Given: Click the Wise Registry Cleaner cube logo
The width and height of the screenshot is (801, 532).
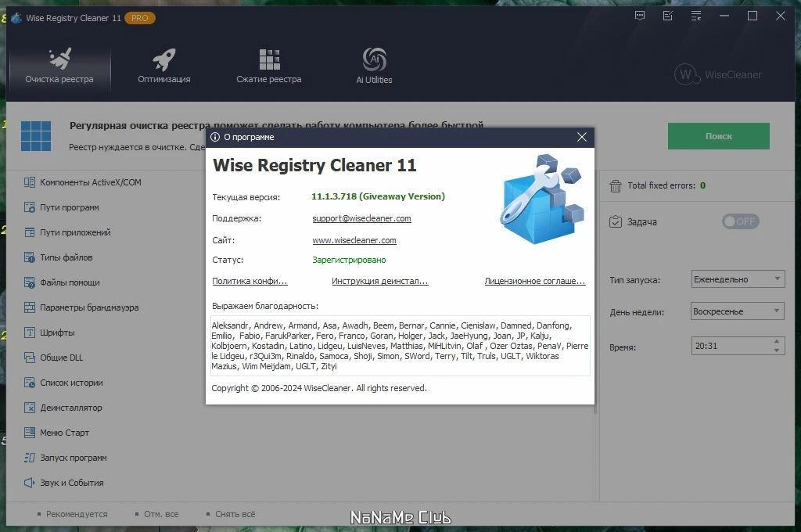Looking at the screenshot, I should (542, 199).
